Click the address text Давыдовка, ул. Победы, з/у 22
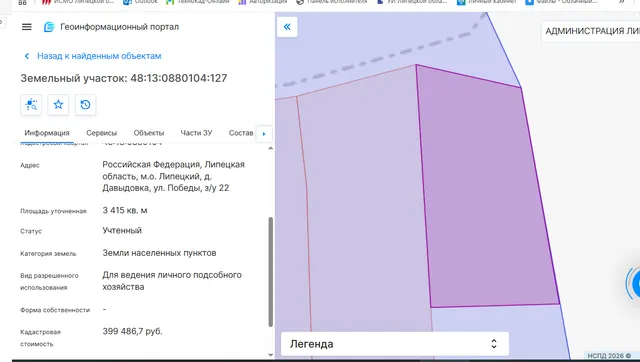The width and height of the screenshot is (640, 362). tap(166, 188)
